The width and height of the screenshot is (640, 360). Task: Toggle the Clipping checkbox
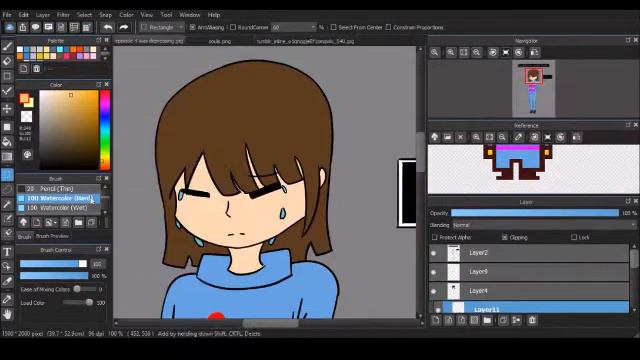coord(504,237)
